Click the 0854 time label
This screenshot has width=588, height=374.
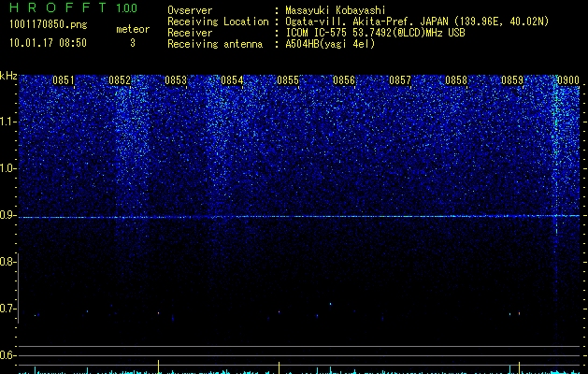[x=232, y=79]
